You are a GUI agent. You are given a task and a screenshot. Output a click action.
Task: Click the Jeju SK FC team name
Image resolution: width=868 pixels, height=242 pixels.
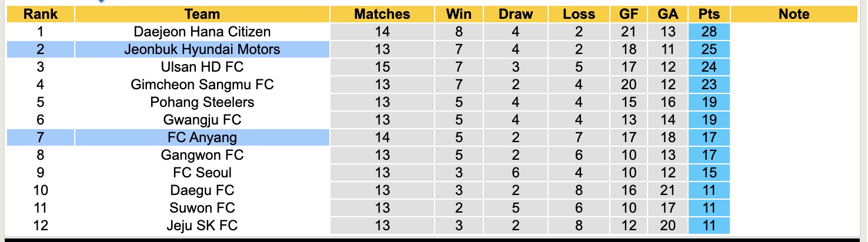202,226
